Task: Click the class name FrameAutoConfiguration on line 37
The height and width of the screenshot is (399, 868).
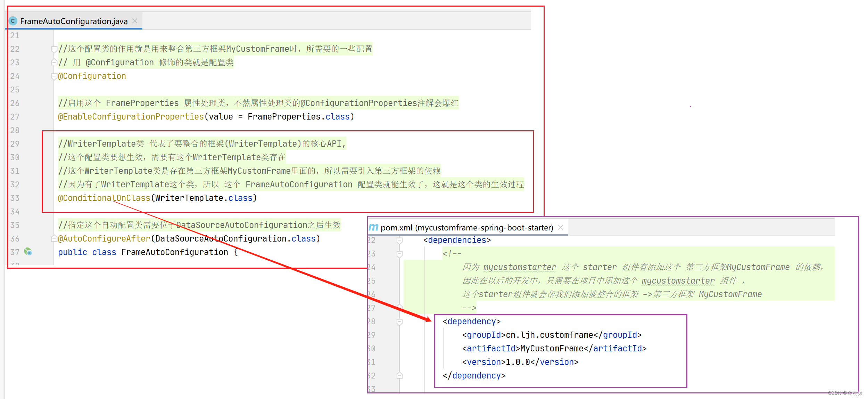Action: point(175,252)
